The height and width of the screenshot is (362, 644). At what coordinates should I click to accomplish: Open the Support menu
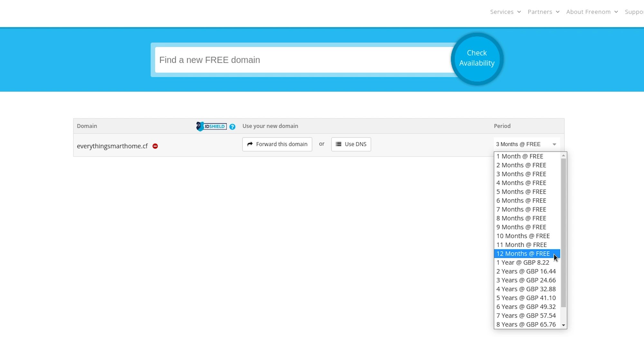(634, 12)
